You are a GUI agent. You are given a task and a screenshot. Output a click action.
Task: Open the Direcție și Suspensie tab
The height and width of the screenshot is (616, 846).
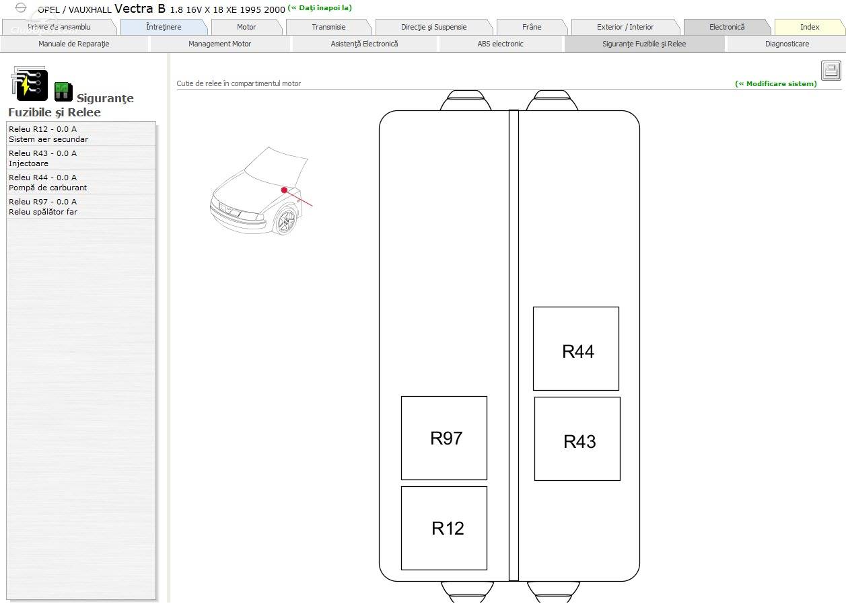pyautogui.click(x=433, y=27)
